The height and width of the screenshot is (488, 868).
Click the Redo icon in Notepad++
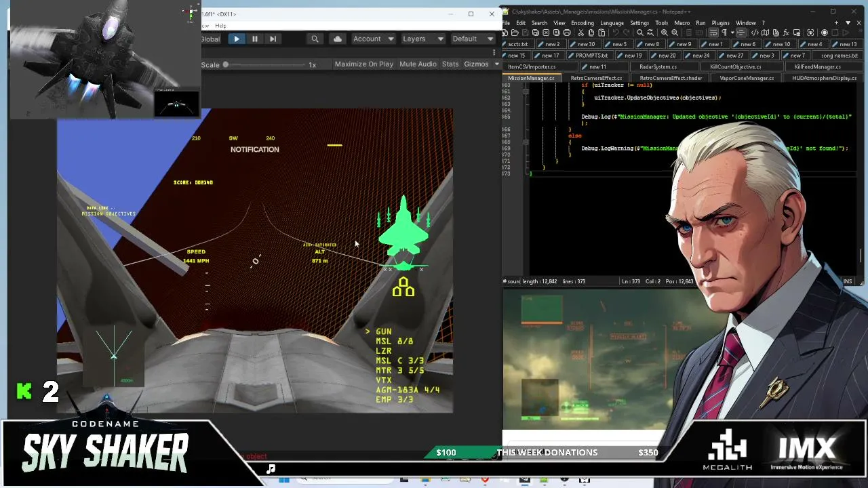point(627,33)
